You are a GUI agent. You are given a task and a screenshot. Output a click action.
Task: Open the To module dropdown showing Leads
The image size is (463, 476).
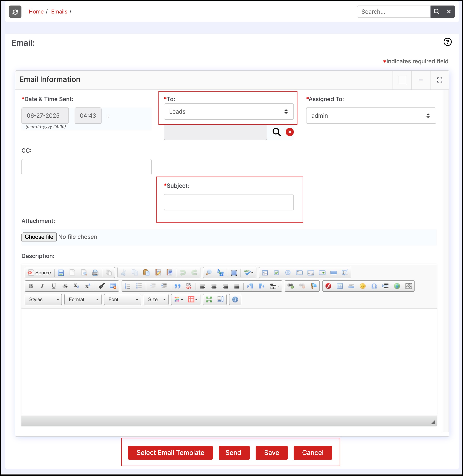229,112
